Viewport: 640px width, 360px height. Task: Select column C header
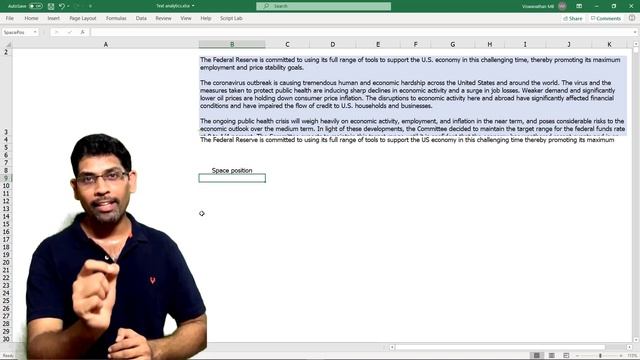[287, 44]
